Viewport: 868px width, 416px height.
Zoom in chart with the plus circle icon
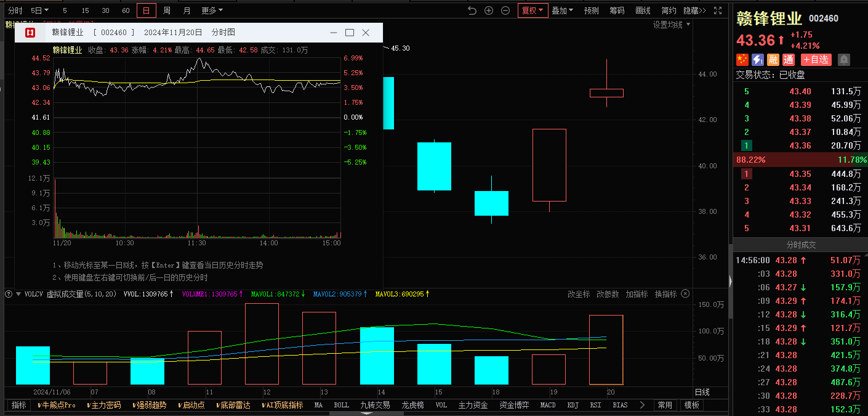click(489, 10)
